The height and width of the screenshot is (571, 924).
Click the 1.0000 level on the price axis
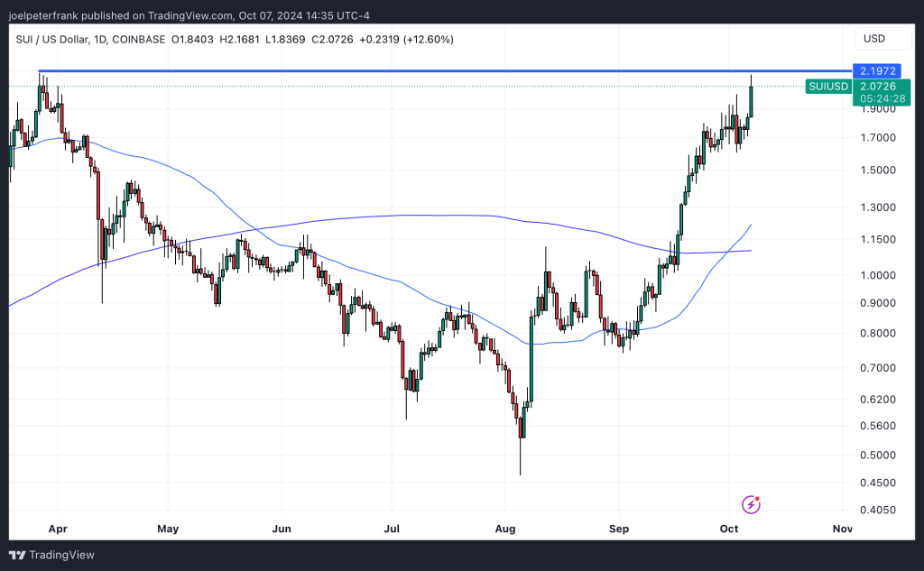[877, 275]
